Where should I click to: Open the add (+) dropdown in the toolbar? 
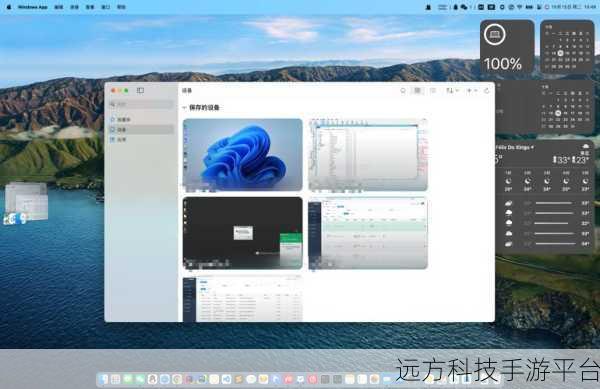point(471,91)
